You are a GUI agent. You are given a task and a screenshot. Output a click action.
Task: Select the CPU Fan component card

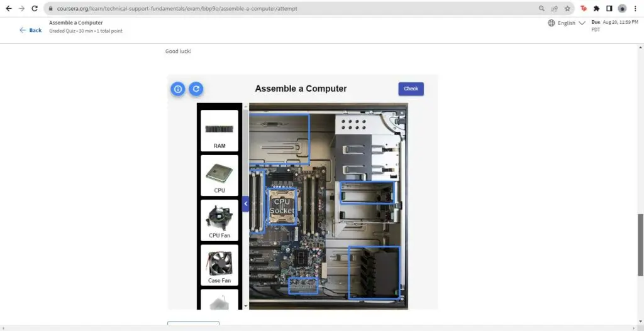[219, 220]
